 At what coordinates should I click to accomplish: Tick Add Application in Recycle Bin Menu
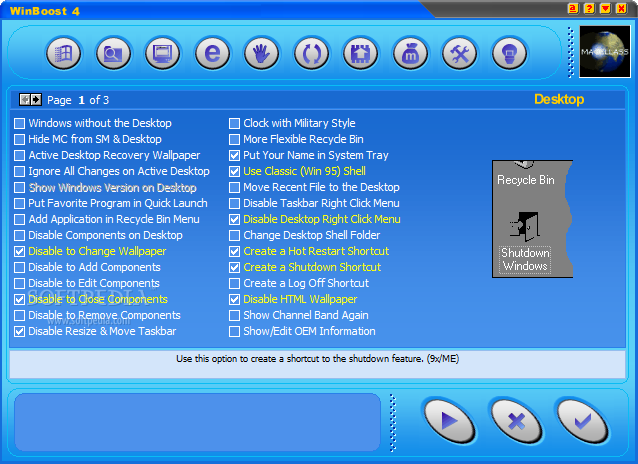tap(20, 219)
